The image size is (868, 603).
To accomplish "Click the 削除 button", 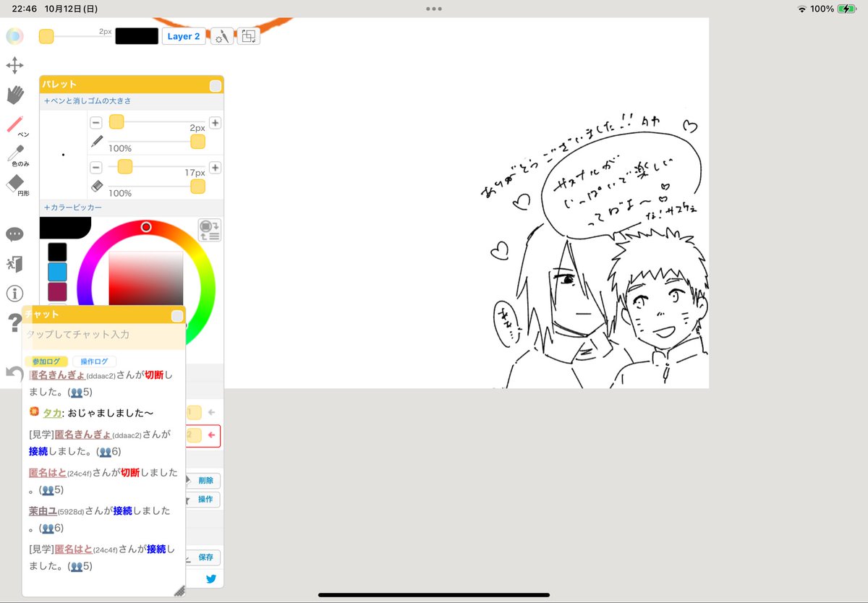I will click(205, 480).
